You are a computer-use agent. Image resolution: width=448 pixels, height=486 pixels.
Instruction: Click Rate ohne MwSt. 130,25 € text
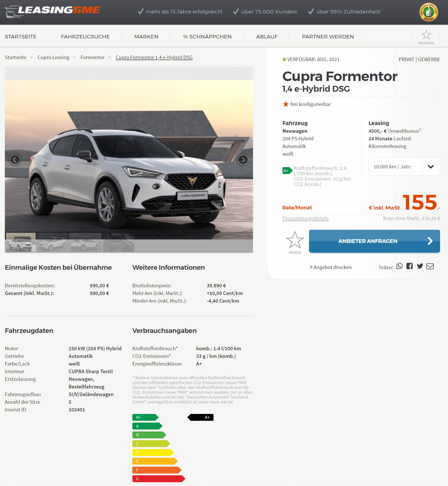(x=412, y=218)
